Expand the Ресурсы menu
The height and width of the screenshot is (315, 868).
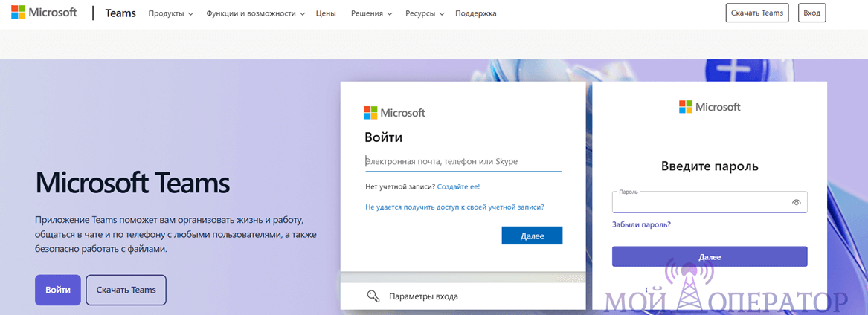point(425,13)
